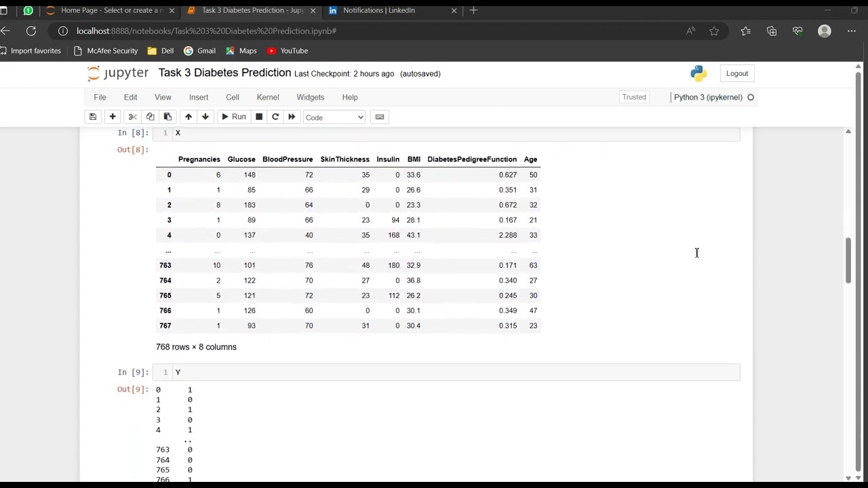View site information icon
This screenshot has width=868, height=488.
(x=62, y=31)
